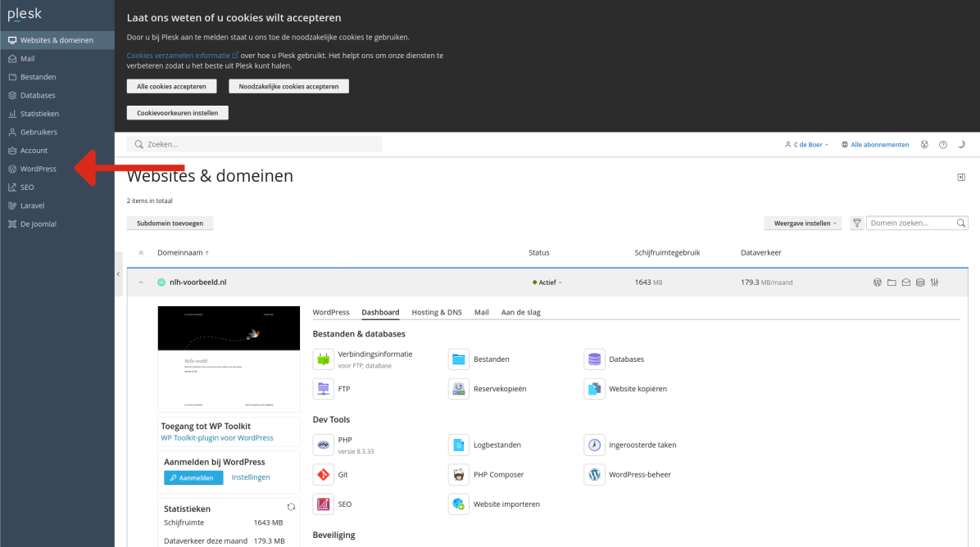This screenshot has height=547, width=980.
Task: Open WordPress-beheer icon
Action: pyautogui.click(x=594, y=475)
